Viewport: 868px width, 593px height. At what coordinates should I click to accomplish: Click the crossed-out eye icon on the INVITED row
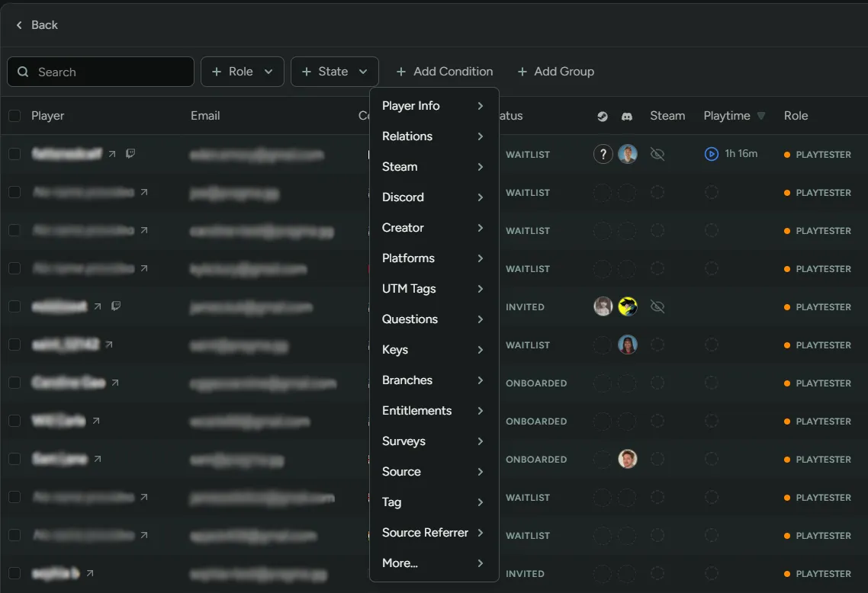(x=657, y=306)
